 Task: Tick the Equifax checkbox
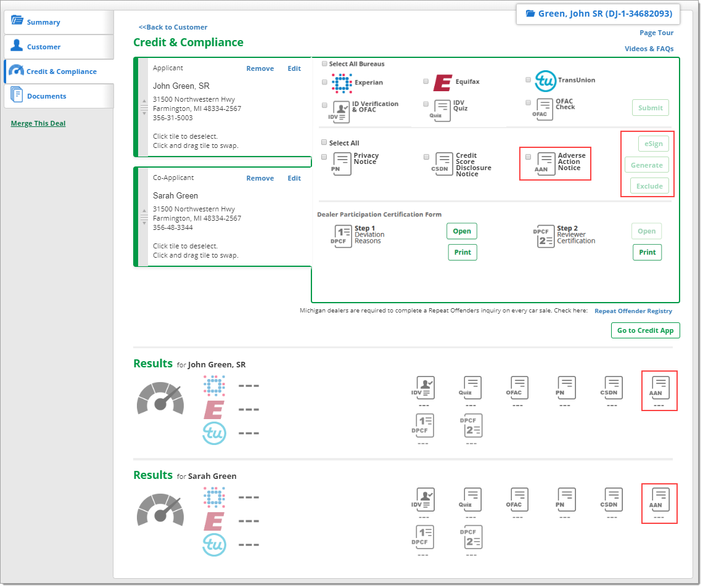pyautogui.click(x=426, y=81)
